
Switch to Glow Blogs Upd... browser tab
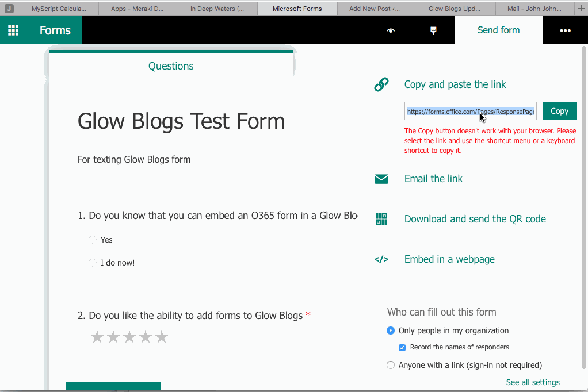click(x=456, y=8)
